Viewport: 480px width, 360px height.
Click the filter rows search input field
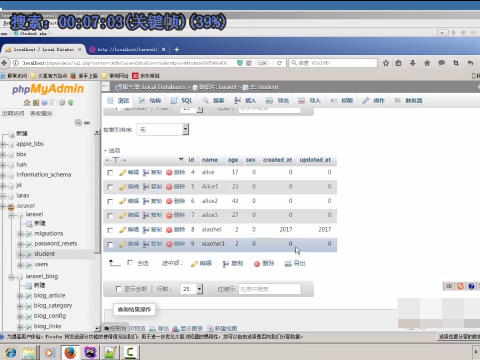click(x=270, y=289)
